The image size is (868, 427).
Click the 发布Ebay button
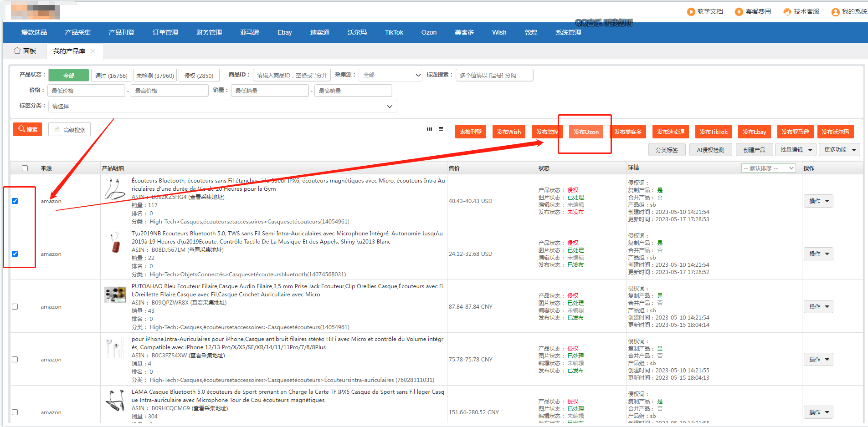point(755,132)
